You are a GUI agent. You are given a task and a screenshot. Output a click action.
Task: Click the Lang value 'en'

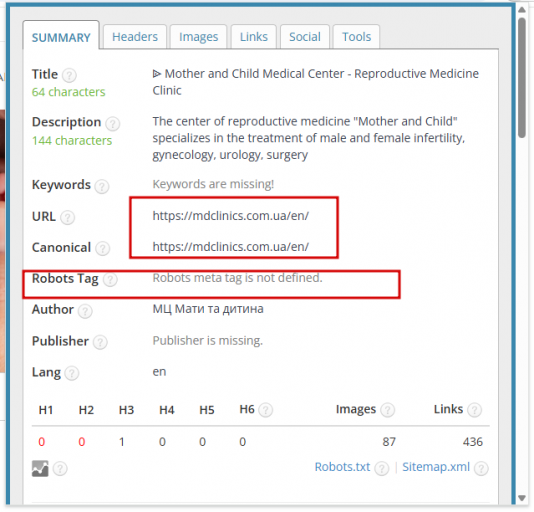(159, 372)
